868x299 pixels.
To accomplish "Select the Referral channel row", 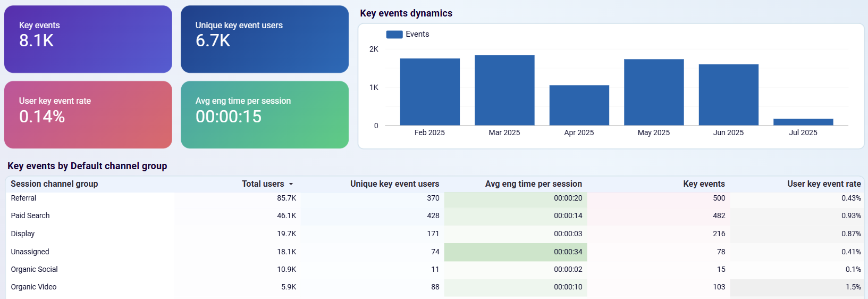I will pyautogui.click(x=24, y=198).
